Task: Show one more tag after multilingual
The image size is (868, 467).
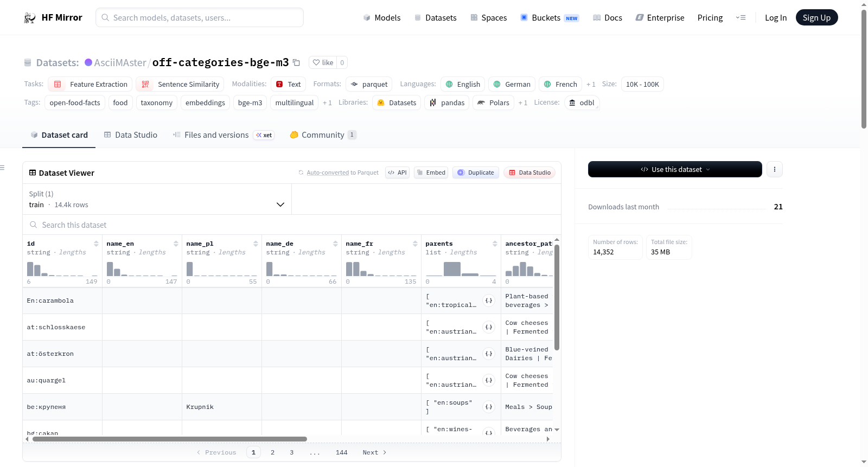Action: [327, 103]
